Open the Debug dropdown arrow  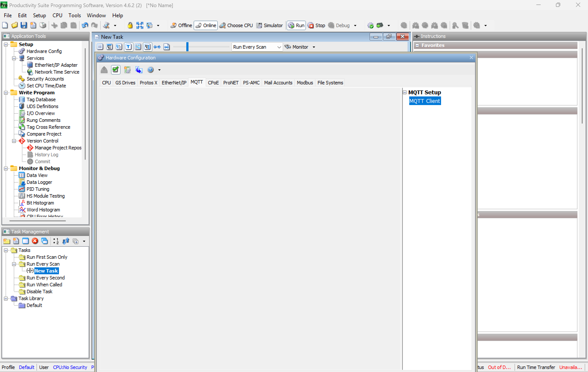[355, 25]
